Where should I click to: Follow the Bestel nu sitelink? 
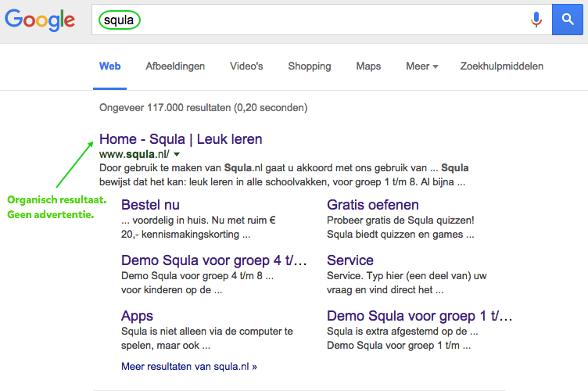coord(150,205)
